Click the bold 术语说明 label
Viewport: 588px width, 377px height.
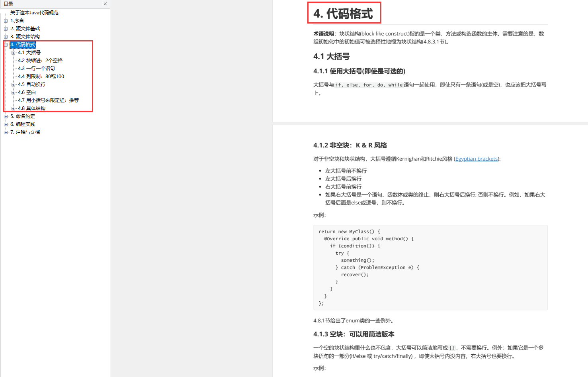pyautogui.click(x=324, y=34)
